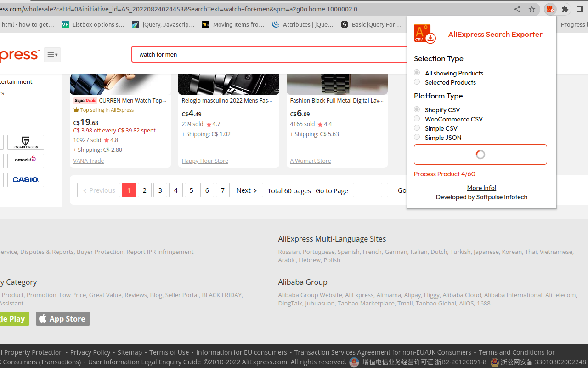
Task: Open the Listbox options bookmark
Action: pyautogui.click(x=93, y=24)
